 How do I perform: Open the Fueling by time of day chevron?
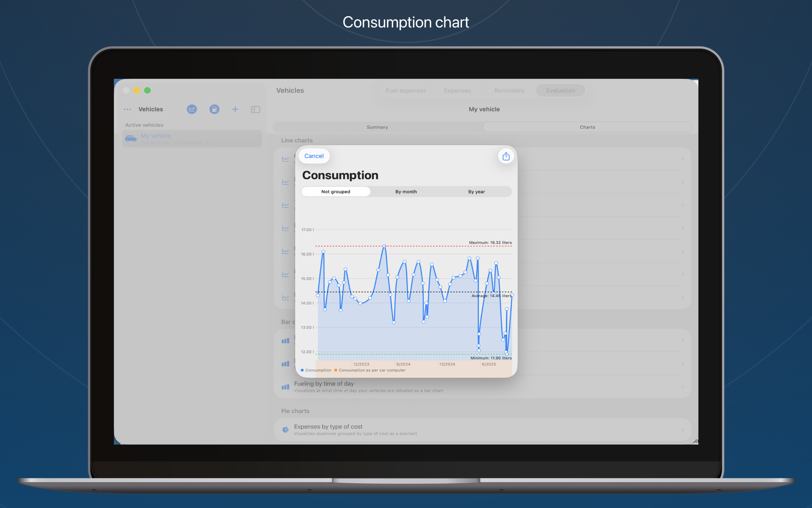click(683, 387)
